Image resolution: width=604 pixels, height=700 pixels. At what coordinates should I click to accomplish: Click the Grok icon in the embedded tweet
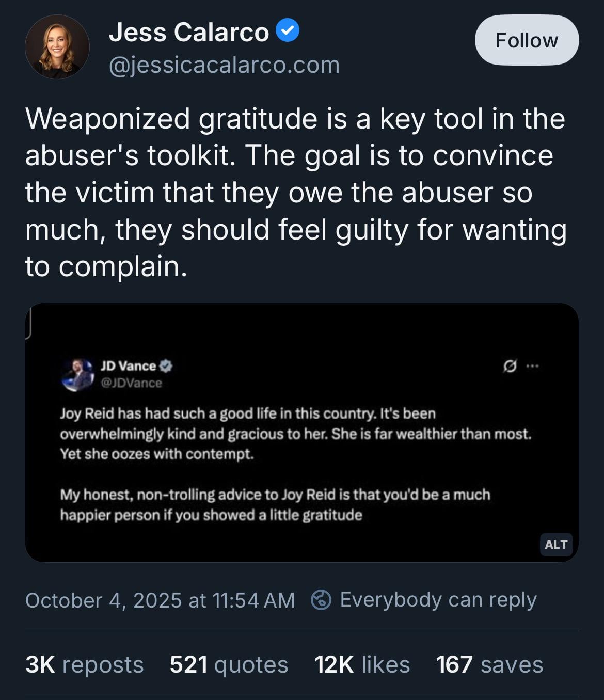click(510, 366)
